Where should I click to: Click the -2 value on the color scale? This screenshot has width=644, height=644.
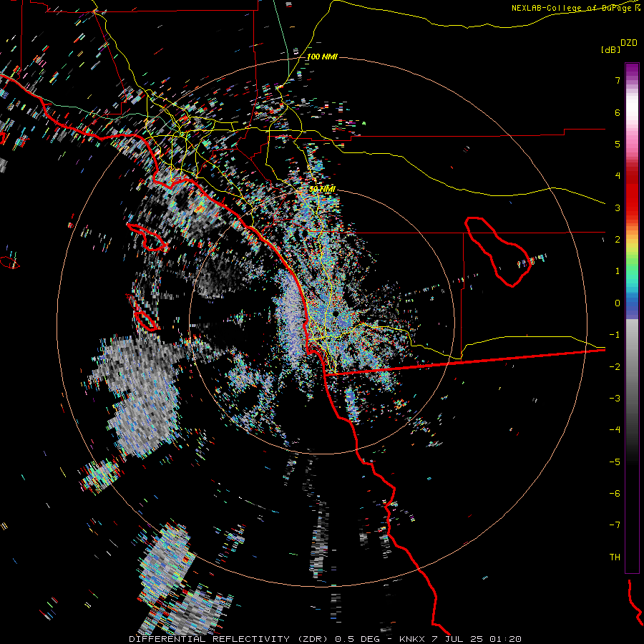tap(615, 367)
